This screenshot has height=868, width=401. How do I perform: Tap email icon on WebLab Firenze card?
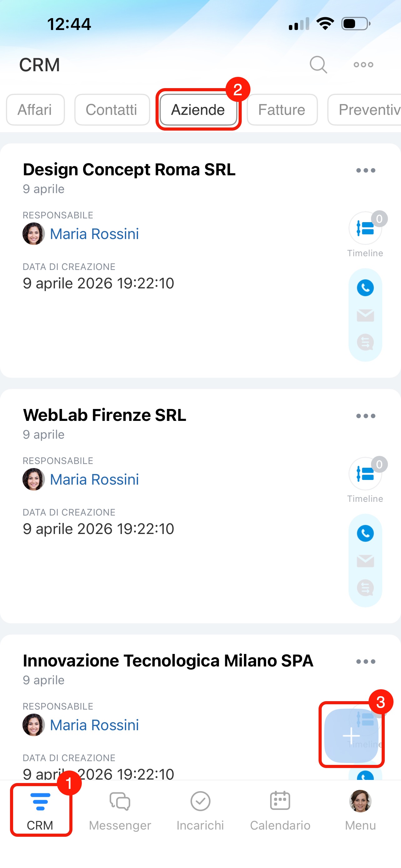365,561
